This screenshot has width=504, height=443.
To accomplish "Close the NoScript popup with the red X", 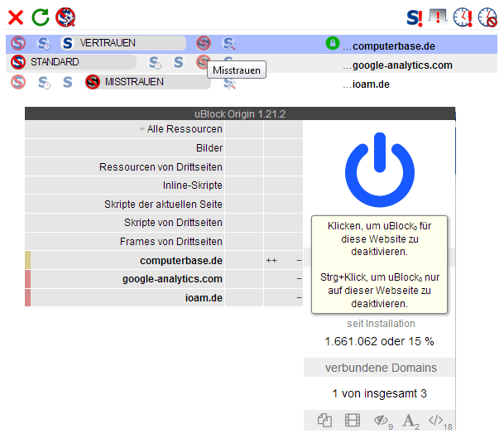I will (16, 17).
